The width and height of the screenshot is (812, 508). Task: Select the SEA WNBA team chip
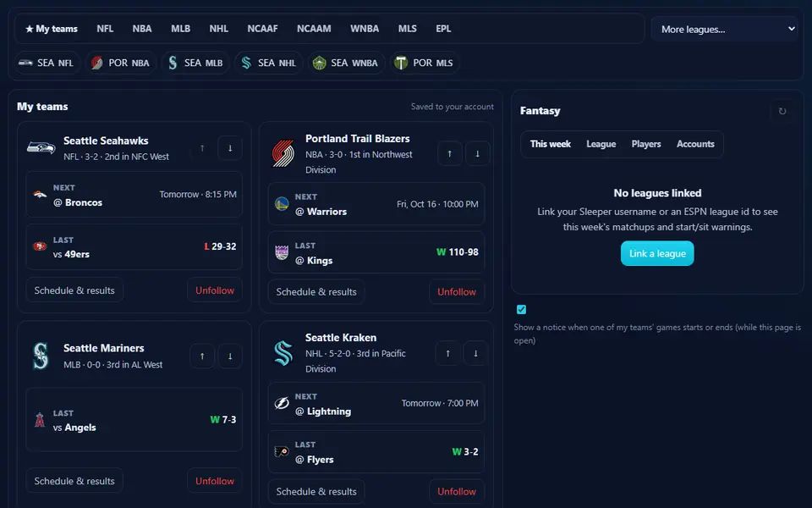click(x=345, y=63)
